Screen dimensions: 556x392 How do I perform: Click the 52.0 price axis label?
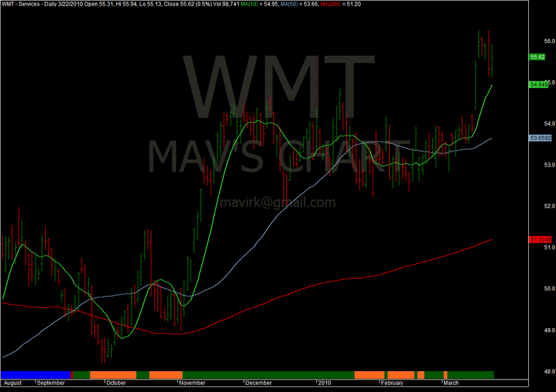coord(549,206)
